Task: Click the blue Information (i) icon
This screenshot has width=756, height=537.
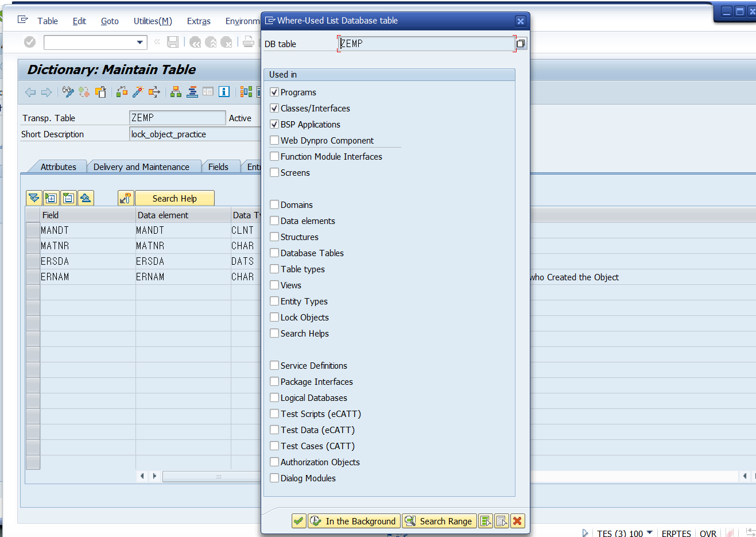Action: 224,92
